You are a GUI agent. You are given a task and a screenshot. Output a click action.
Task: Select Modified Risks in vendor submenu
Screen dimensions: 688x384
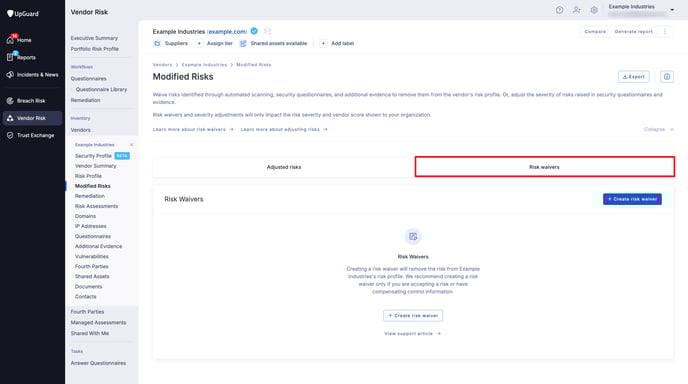pyautogui.click(x=93, y=186)
